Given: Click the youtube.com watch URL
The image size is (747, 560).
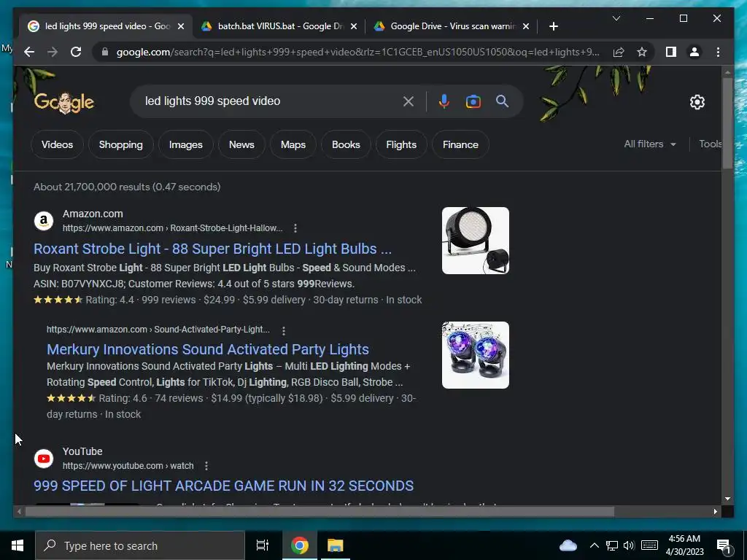Looking at the screenshot, I should [x=128, y=466].
